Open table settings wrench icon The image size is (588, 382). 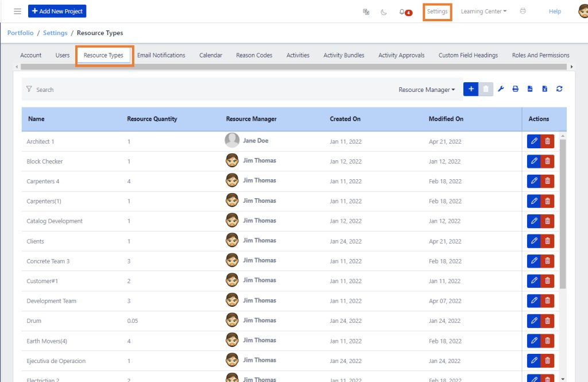click(501, 89)
